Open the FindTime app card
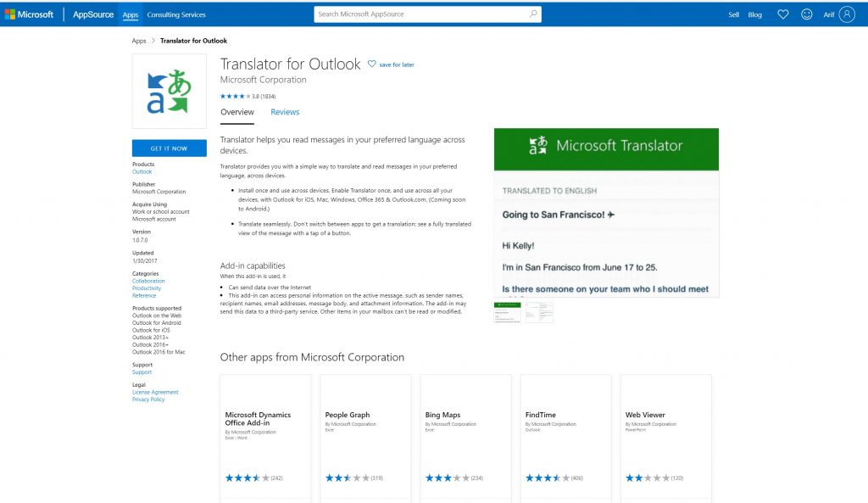868x503 pixels. click(565, 439)
